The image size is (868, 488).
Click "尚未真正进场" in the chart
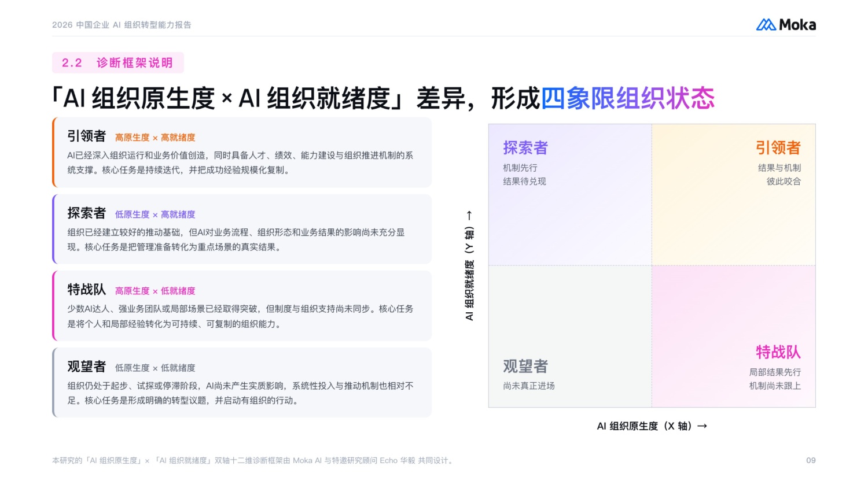pos(529,386)
